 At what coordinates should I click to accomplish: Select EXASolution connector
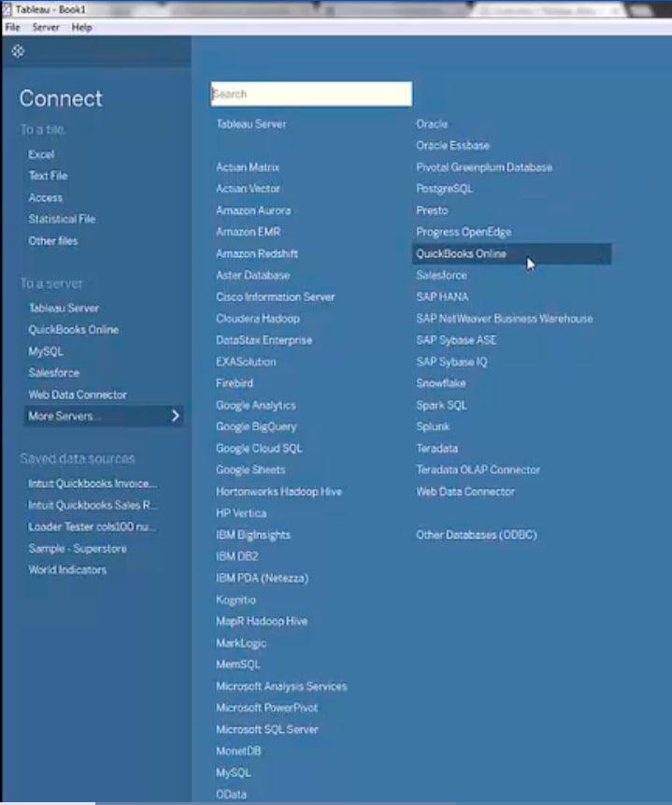coord(246,362)
